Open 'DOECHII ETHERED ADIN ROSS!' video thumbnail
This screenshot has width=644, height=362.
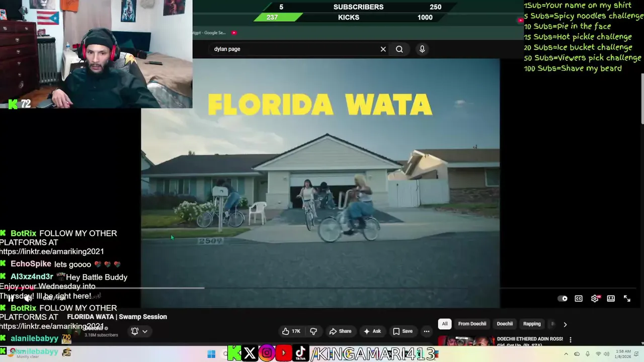[466, 341]
